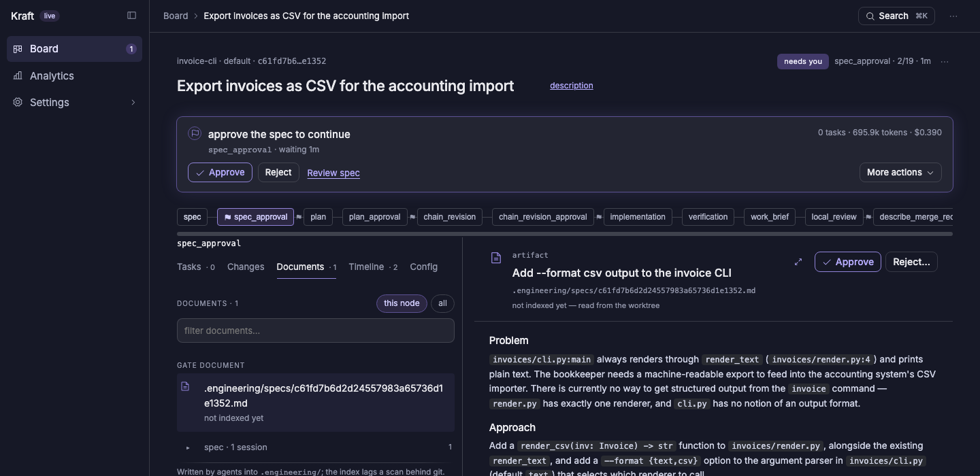Switch to the Config tab
The width and height of the screenshot is (980, 476).
coord(423,267)
